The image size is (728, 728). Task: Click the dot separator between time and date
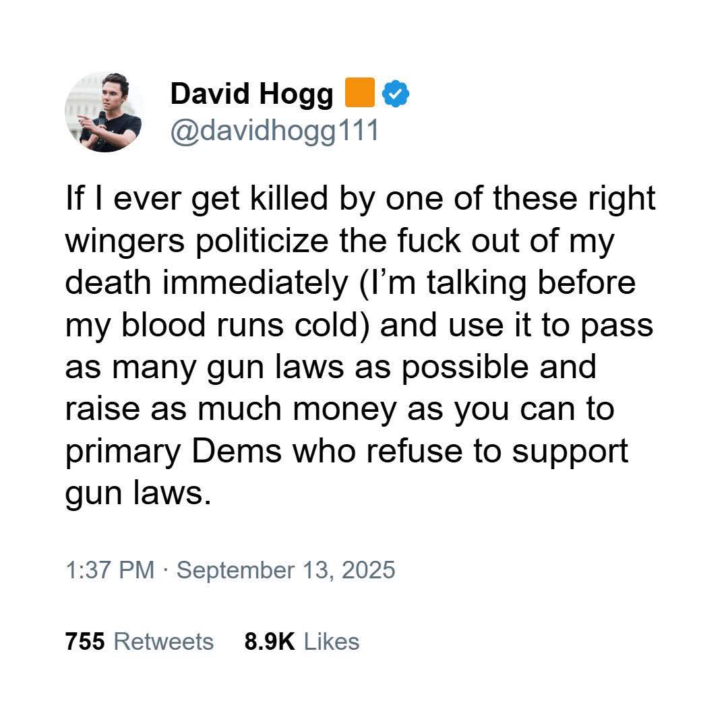pyautogui.click(x=166, y=570)
